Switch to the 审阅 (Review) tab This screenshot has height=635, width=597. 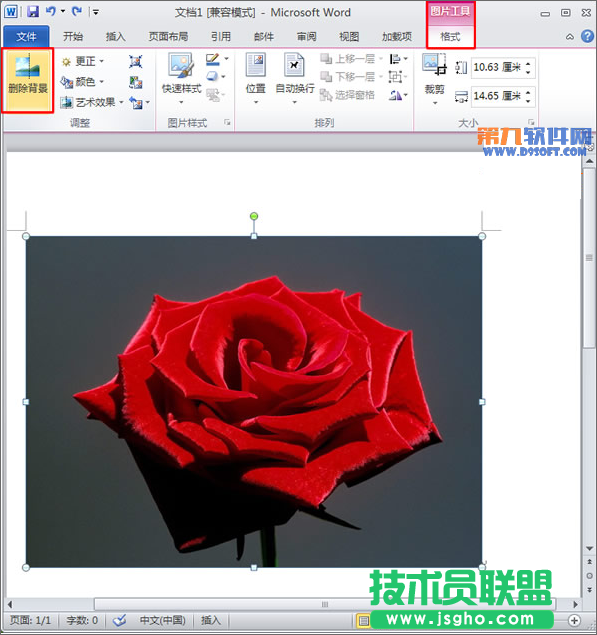pyautogui.click(x=307, y=36)
